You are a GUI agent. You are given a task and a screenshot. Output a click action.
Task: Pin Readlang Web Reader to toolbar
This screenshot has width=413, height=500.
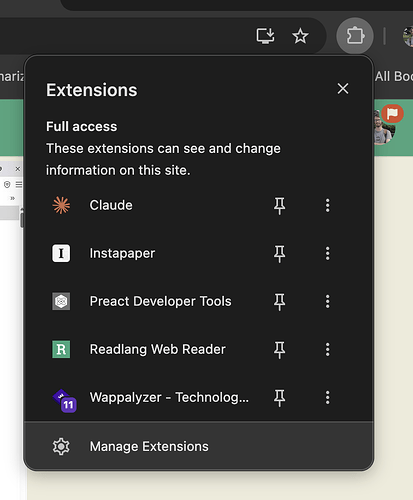click(279, 350)
